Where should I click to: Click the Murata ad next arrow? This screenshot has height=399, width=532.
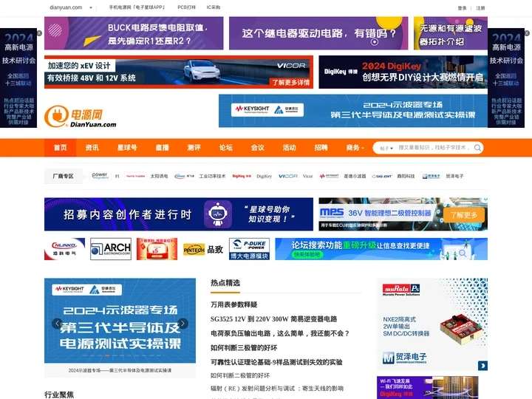point(482,366)
